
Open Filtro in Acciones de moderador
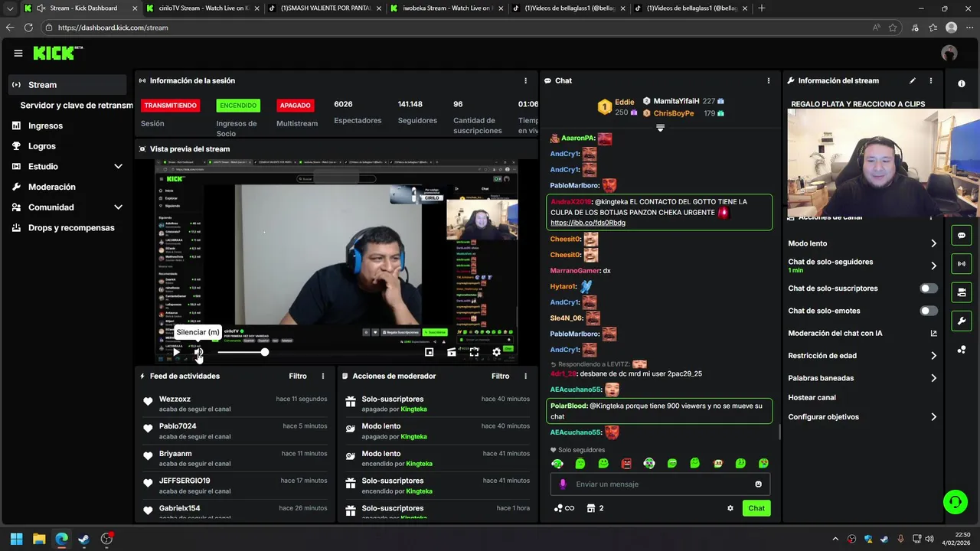click(500, 376)
